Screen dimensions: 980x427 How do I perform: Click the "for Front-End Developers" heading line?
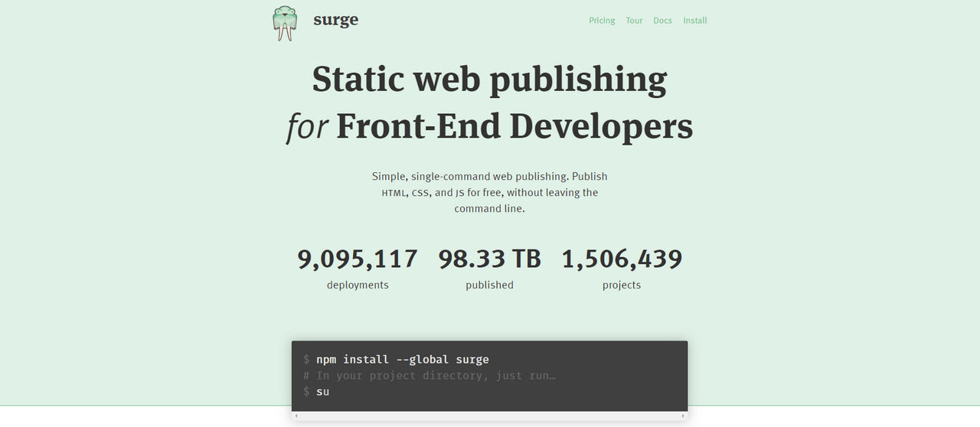490,126
